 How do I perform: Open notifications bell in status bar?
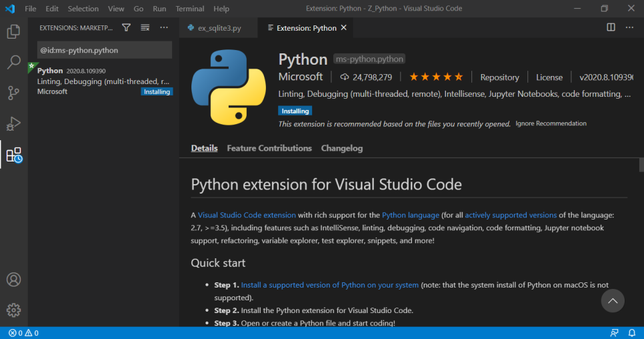point(632,333)
